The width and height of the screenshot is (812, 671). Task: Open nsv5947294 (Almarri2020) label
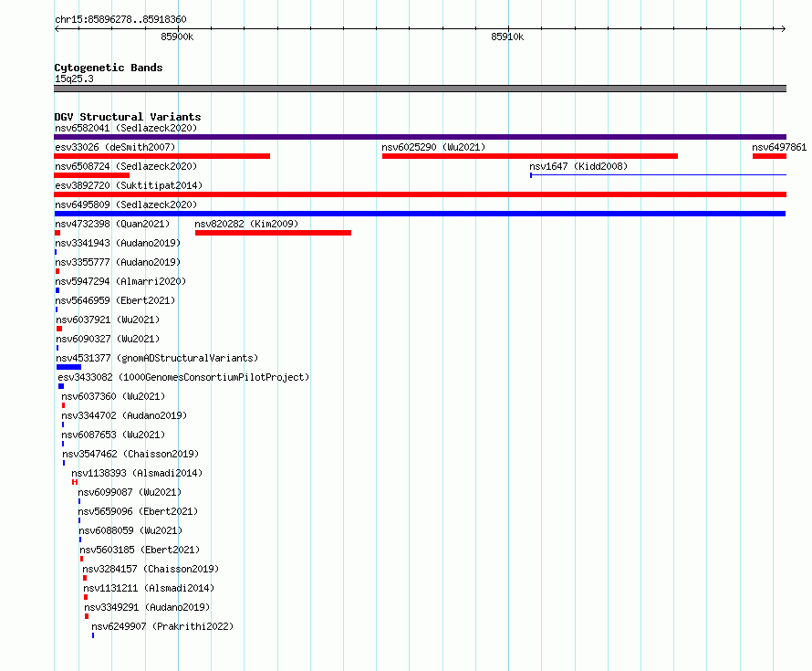[120, 281]
